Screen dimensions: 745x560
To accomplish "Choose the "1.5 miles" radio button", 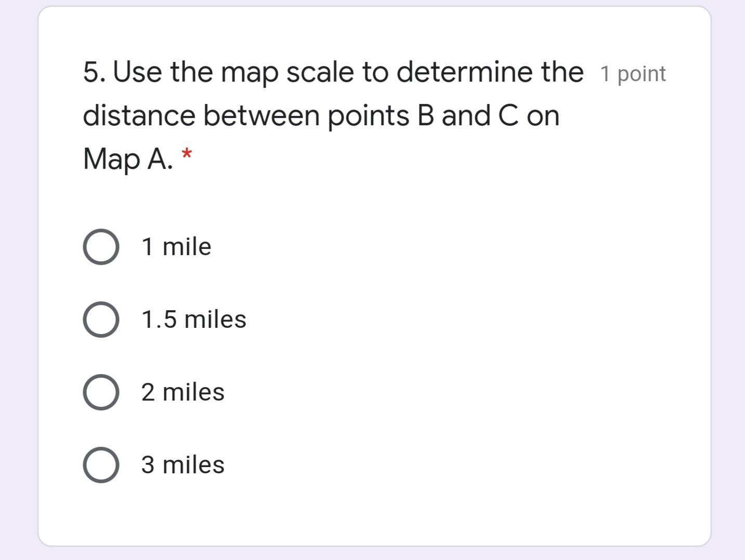I will click(101, 319).
